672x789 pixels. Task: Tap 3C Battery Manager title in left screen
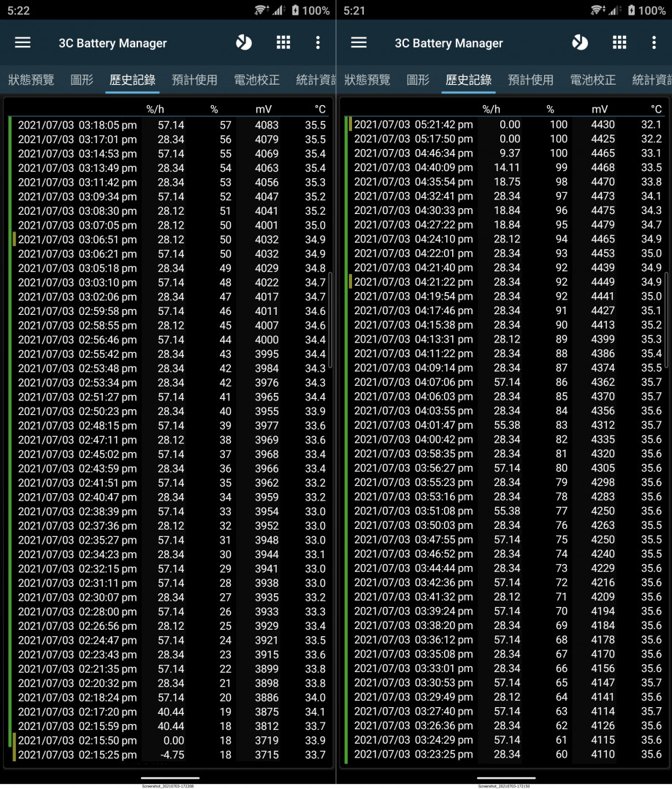pyautogui.click(x=112, y=43)
